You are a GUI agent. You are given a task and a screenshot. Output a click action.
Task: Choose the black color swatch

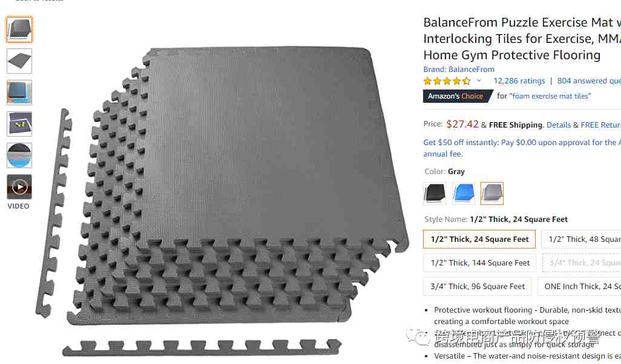435,193
